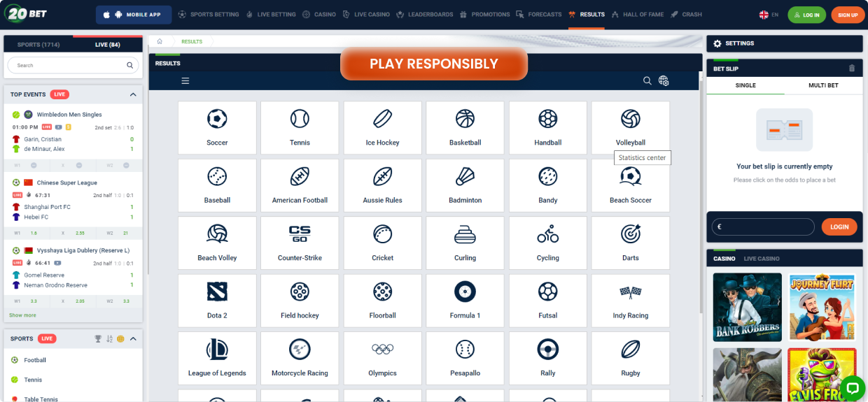Choose the Olympics results tile

(x=382, y=359)
